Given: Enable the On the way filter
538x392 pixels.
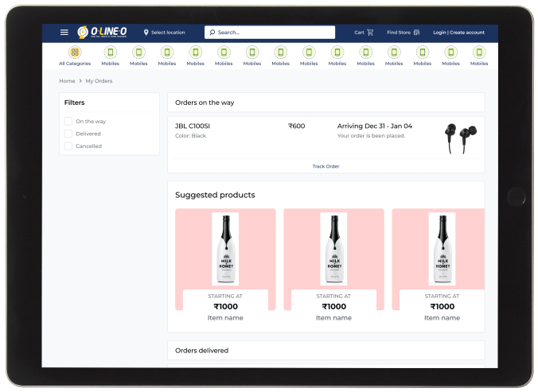Looking at the screenshot, I should [x=68, y=121].
